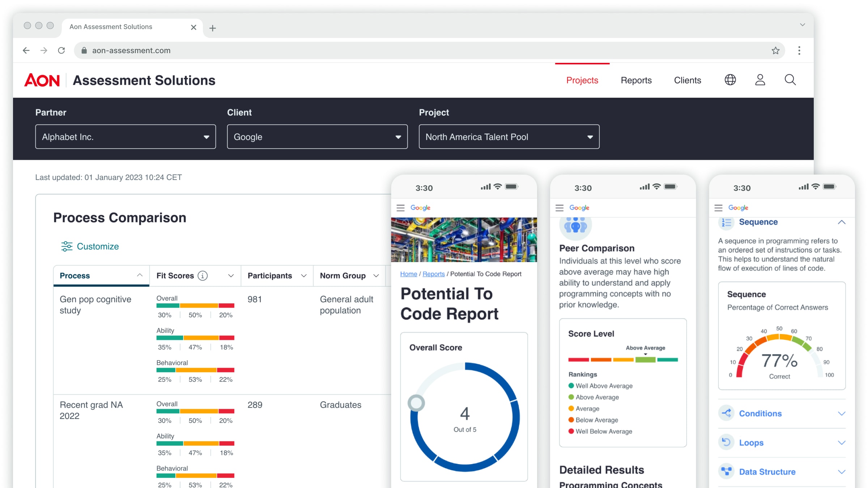
Task: Open hamburger menu in Potential To Code phone
Action: [400, 208]
